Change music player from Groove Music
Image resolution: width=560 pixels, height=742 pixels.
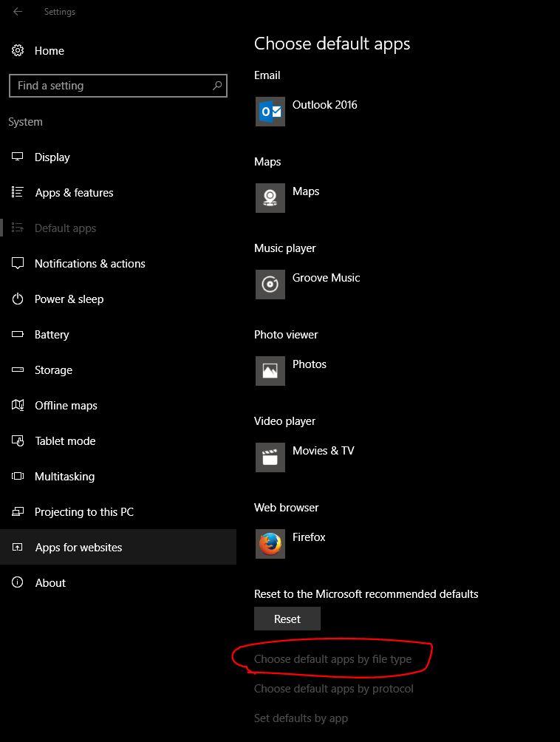(x=326, y=278)
